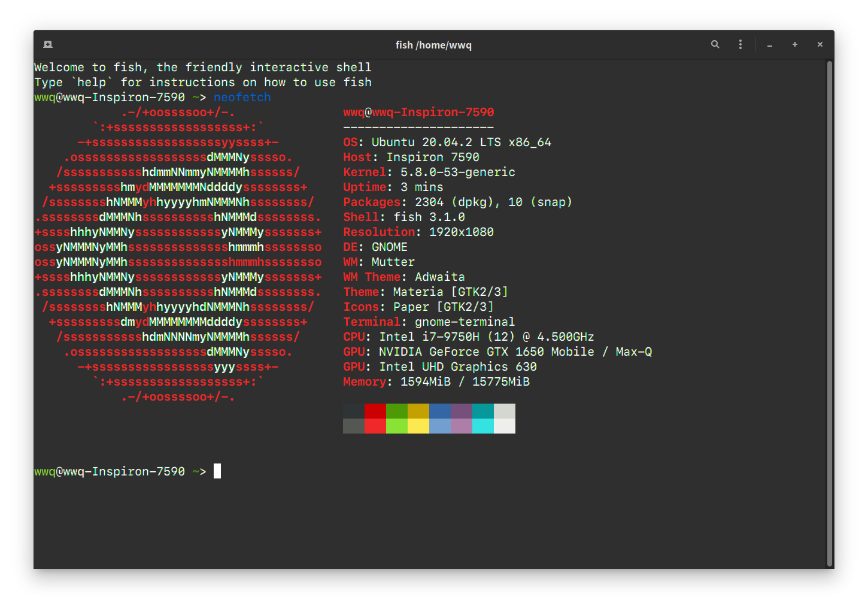Click the 'Memory' line in system info
Image resolution: width=868 pixels, height=606 pixels.
(x=436, y=381)
